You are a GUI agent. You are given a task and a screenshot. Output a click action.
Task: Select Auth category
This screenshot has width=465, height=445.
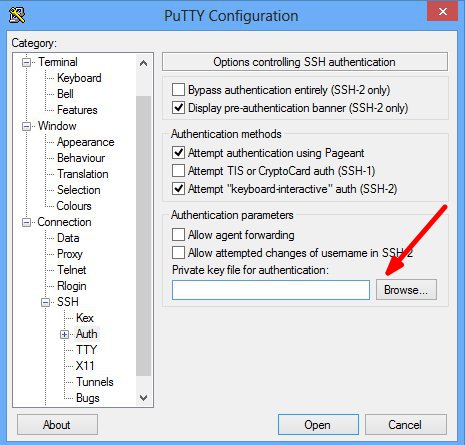87,334
